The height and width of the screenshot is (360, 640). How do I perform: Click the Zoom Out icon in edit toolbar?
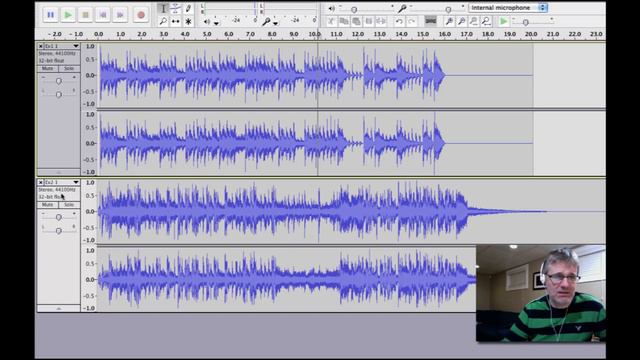pos(462,21)
